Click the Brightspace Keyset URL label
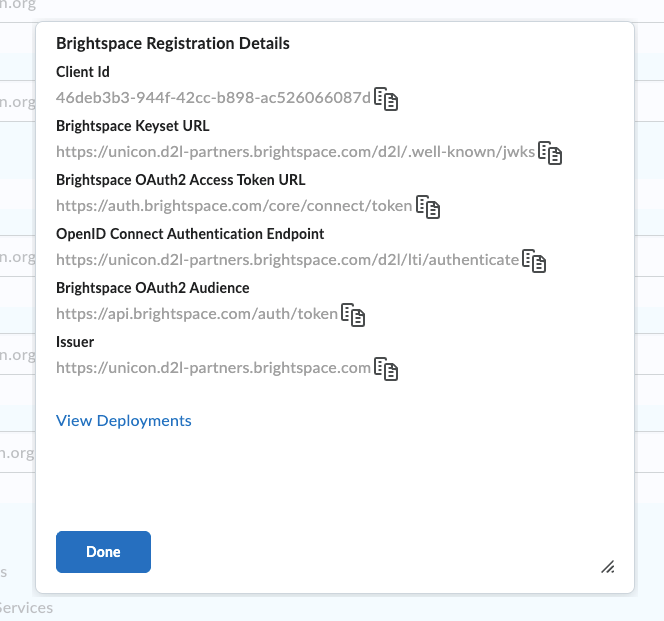664x621 pixels. 133,126
